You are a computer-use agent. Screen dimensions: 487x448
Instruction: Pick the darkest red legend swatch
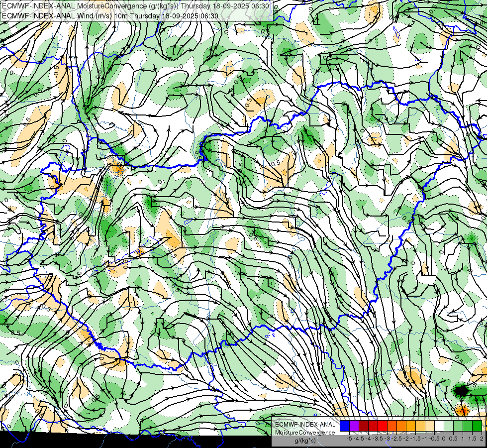pos(363,426)
